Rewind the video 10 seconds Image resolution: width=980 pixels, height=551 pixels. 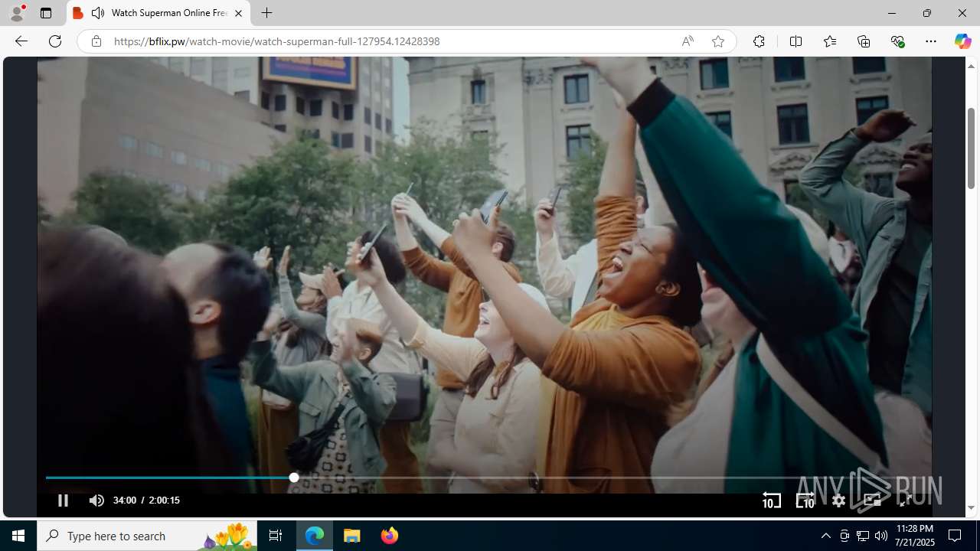click(x=772, y=500)
